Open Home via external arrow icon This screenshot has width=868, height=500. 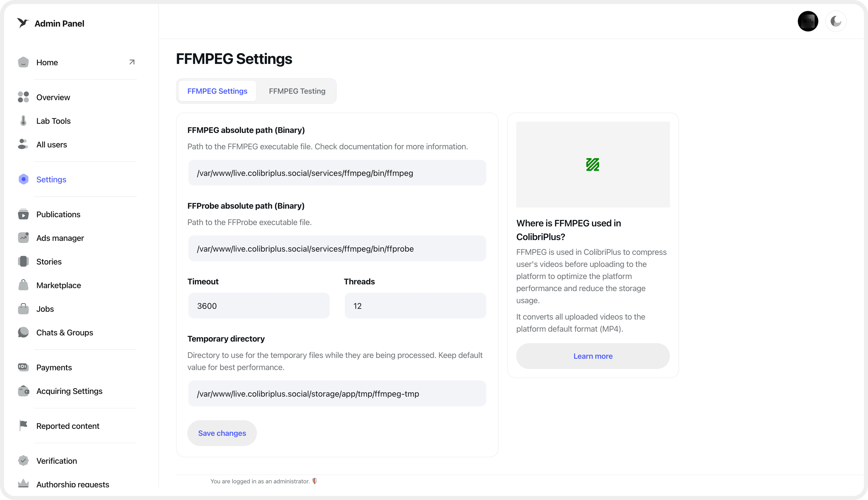[x=132, y=62]
